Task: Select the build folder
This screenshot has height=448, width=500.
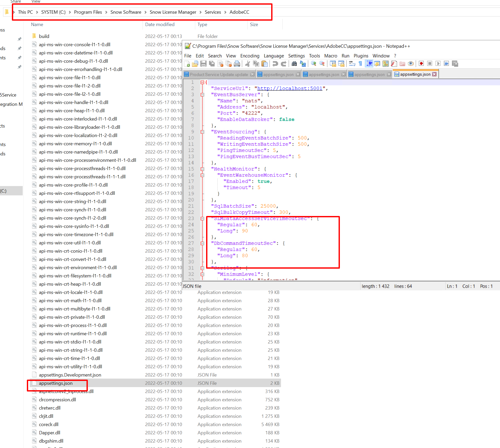Action: tap(44, 36)
